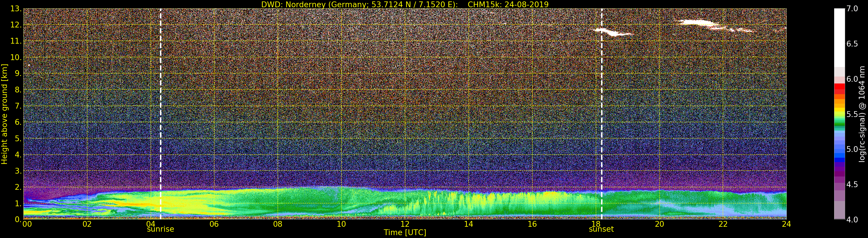Click the white dashed sunrise line
868x238 pixels.
(161, 114)
